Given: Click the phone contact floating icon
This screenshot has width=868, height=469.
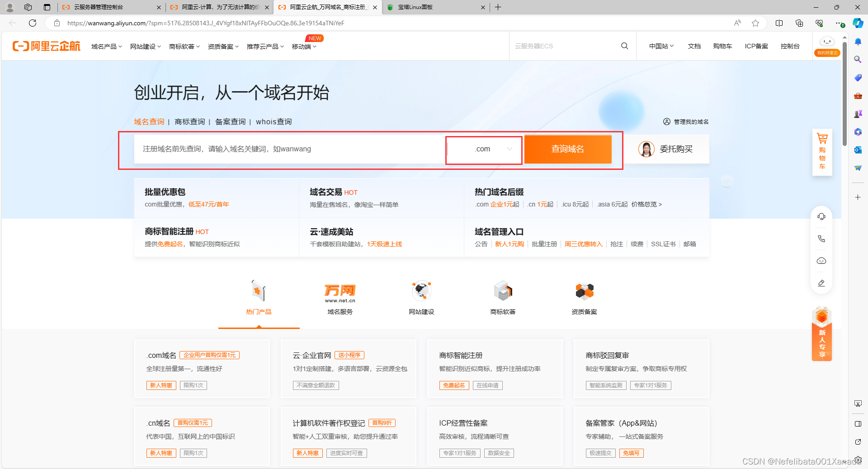Looking at the screenshot, I should (821, 239).
